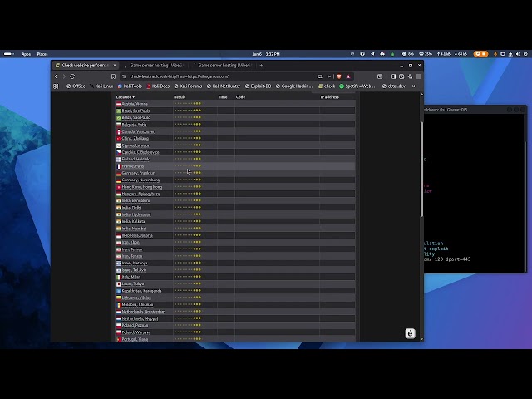The height and width of the screenshot is (399, 532).
Task: Open the Google Hacking bookmark
Action: coord(294,86)
